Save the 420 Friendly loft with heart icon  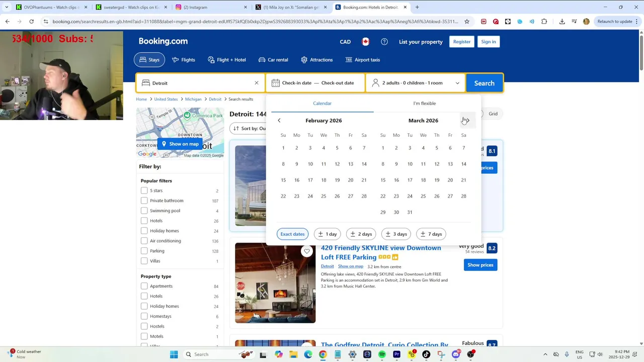[307, 251]
